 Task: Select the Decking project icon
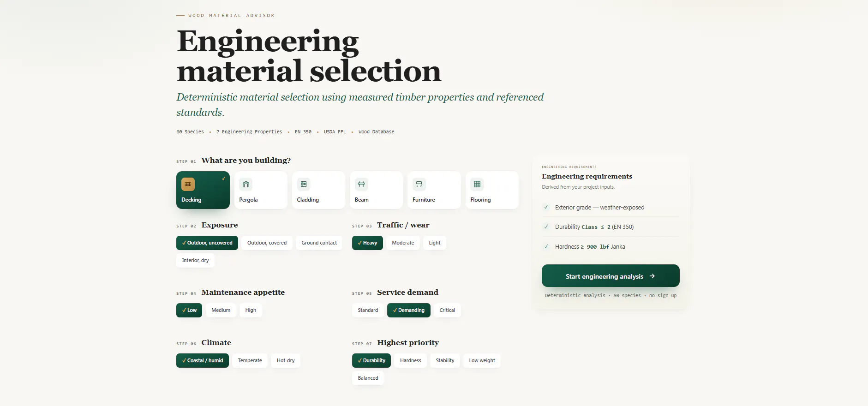point(188,184)
